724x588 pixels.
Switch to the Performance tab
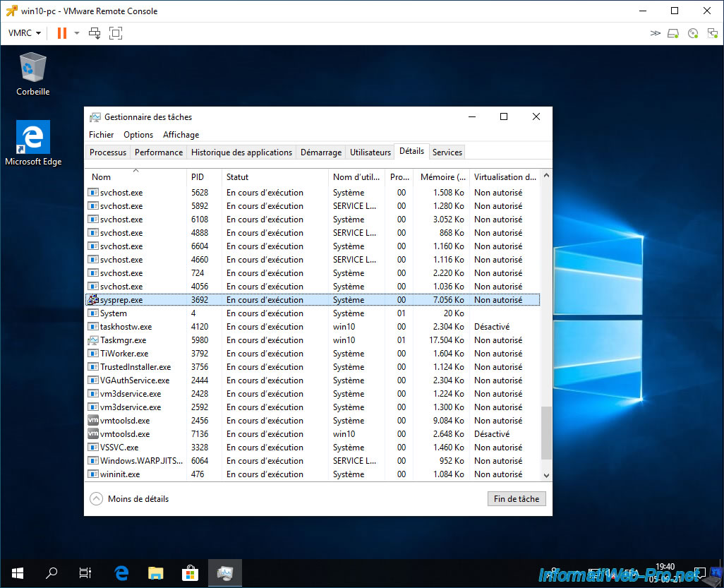[158, 152]
